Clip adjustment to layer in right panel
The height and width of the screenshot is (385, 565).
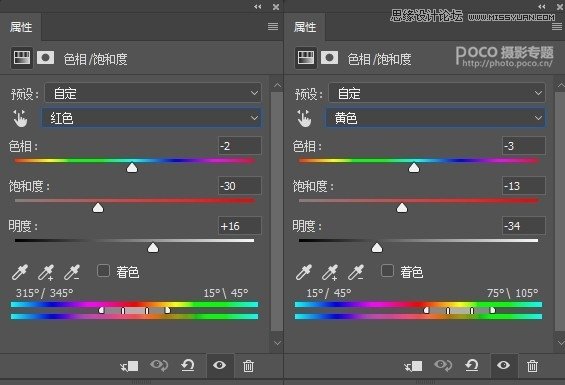(413, 366)
